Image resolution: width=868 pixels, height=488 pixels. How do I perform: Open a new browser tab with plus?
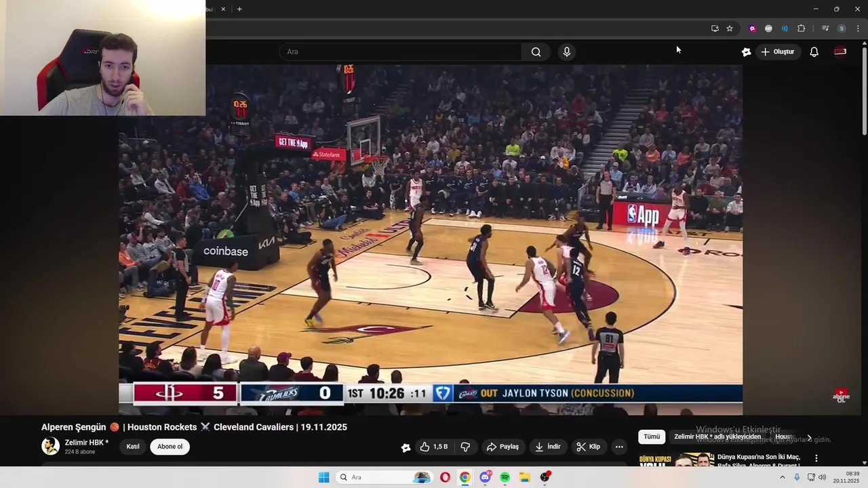239,9
